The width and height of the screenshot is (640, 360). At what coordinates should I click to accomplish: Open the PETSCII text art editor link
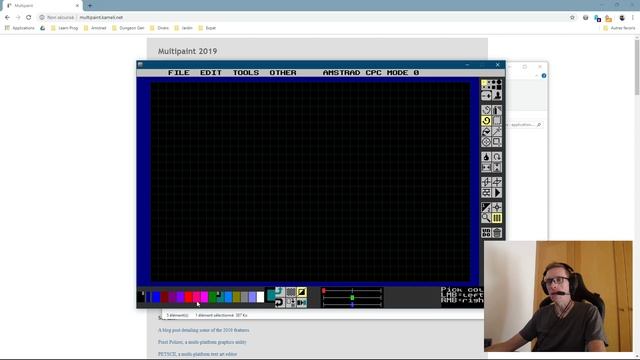[197, 354]
